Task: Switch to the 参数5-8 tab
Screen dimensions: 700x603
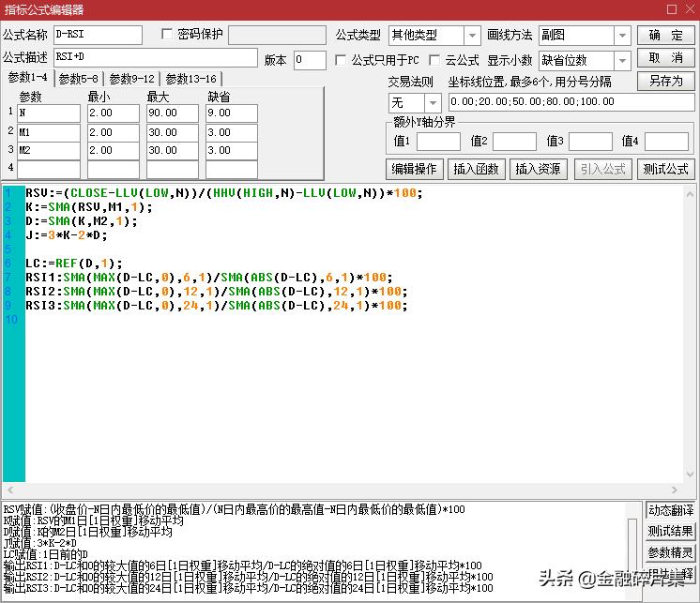Action: pos(78,79)
